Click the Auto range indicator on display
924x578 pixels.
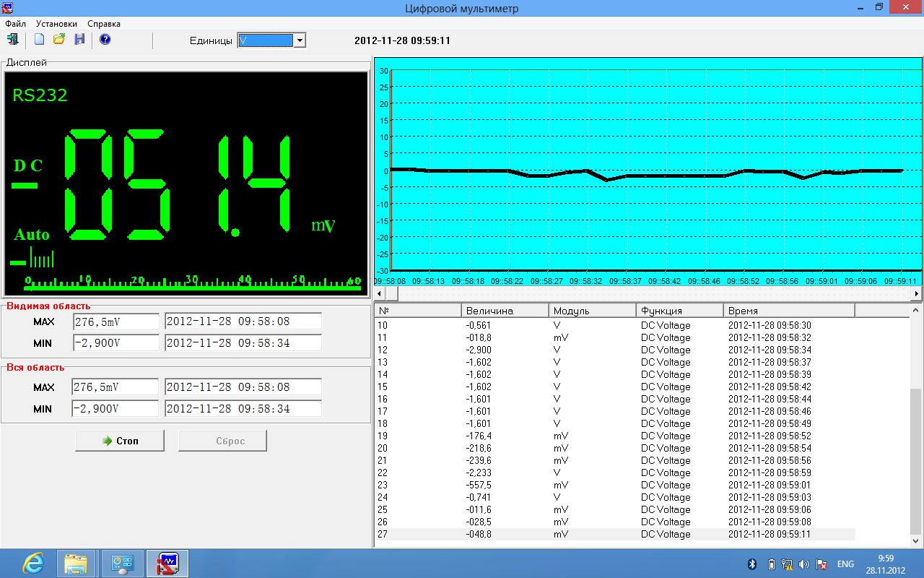click(x=32, y=235)
